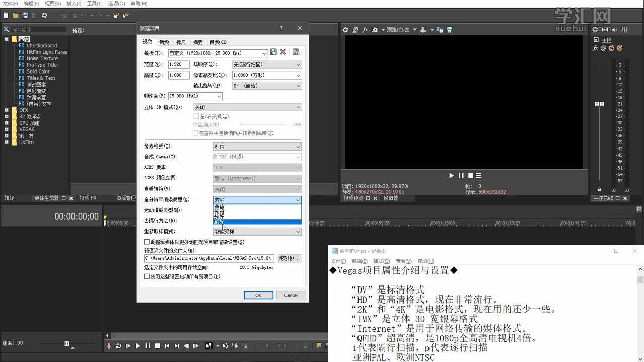644x362 pixels.
Task: Click Play from start in the transport bar
Action: [128, 346]
